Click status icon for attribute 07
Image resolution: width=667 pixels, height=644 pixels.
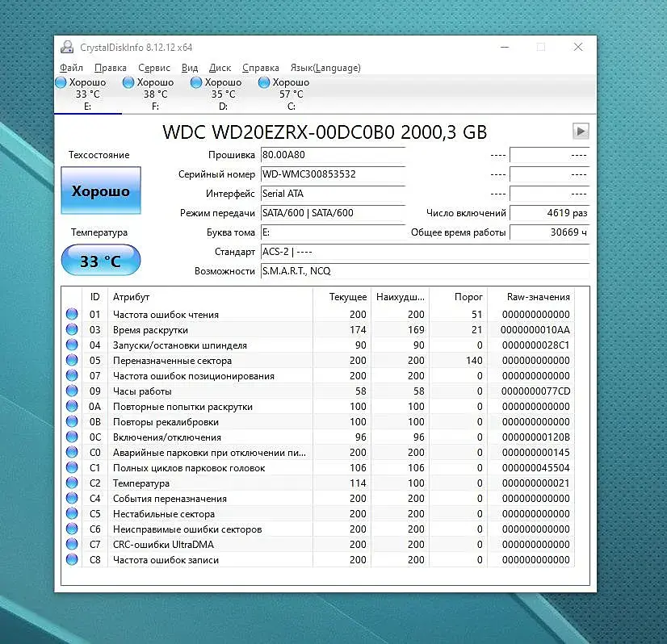[72, 375]
